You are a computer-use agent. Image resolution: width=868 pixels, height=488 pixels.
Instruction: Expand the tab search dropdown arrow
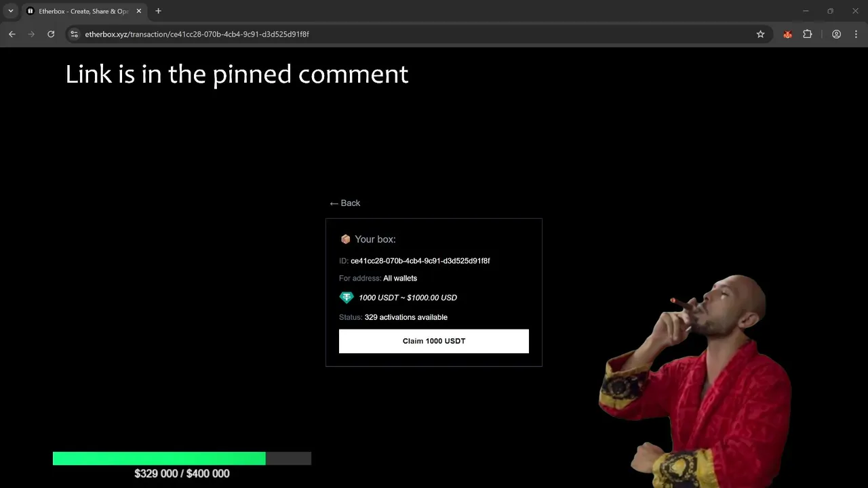tap(10, 11)
